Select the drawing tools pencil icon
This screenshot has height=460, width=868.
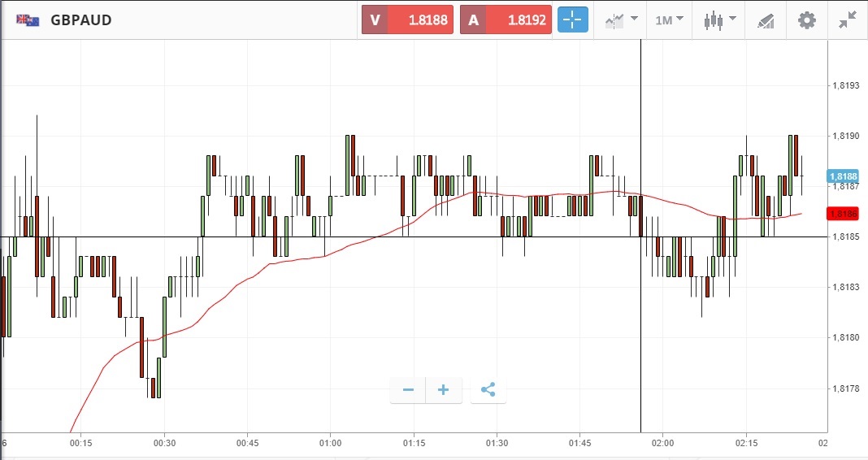pos(766,20)
